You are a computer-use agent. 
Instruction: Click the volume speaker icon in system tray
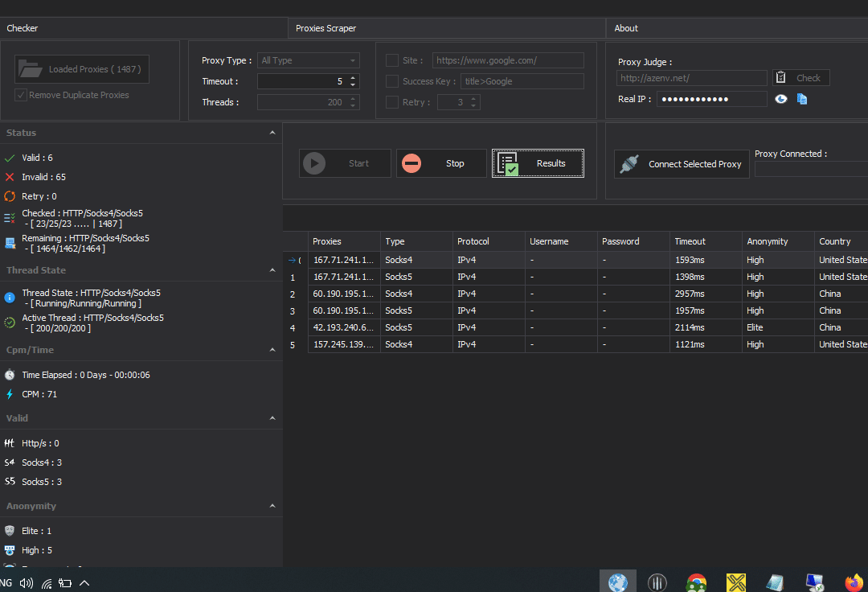coord(27,583)
